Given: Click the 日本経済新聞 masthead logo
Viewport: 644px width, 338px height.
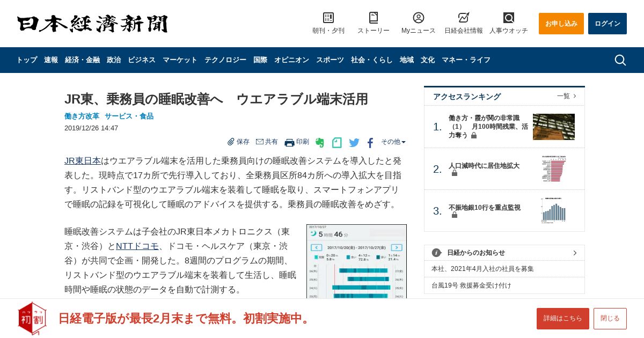Looking at the screenshot, I should click(x=92, y=24).
